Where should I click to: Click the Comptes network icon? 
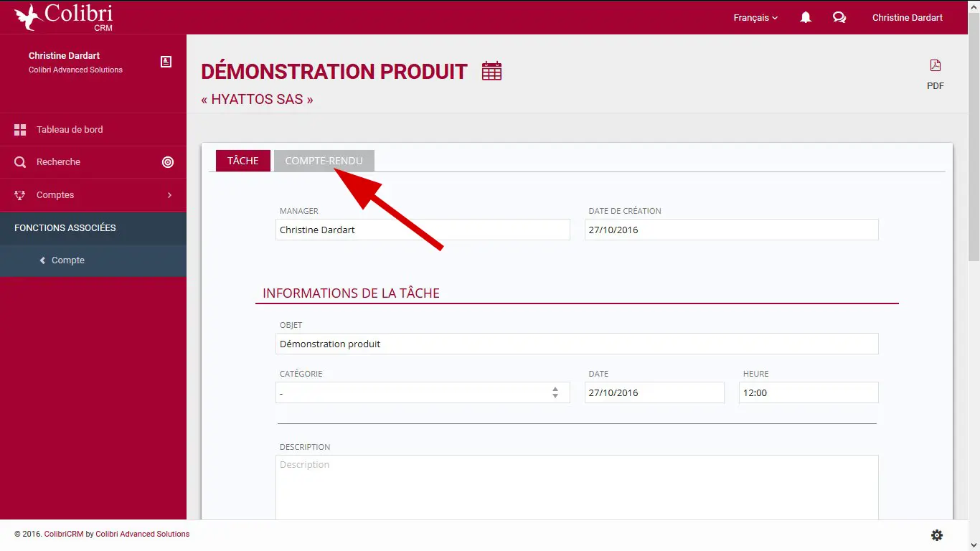(20, 195)
